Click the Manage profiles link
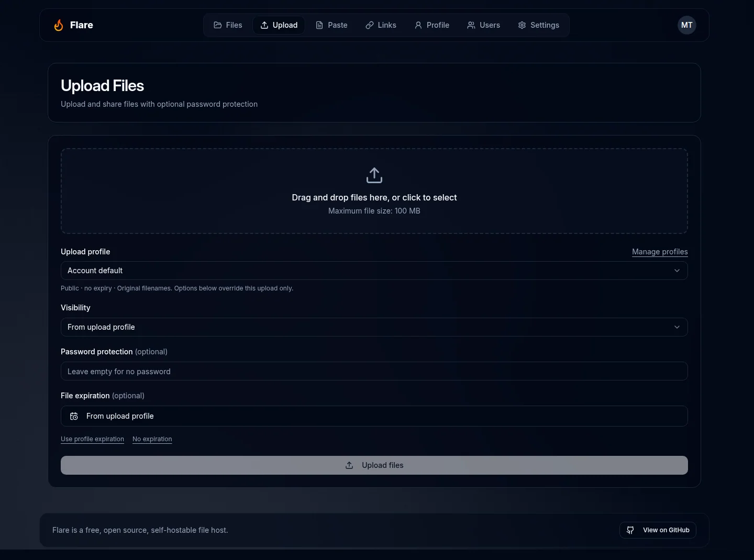 pos(660,252)
